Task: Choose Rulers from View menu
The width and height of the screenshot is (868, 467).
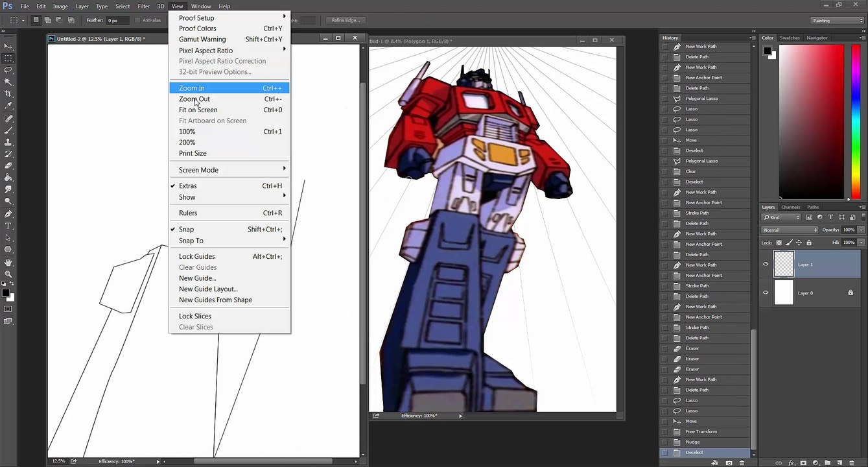Action: tap(229, 213)
